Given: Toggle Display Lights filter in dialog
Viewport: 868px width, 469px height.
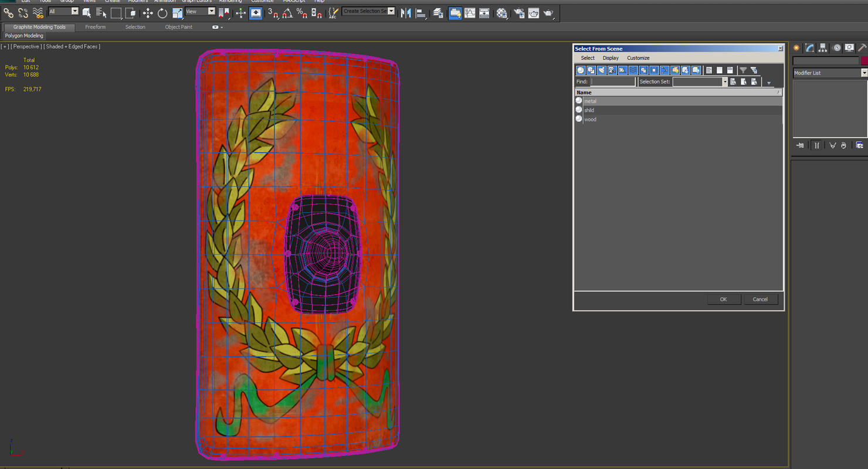Looking at the screenshot, I should coord(602,70).
